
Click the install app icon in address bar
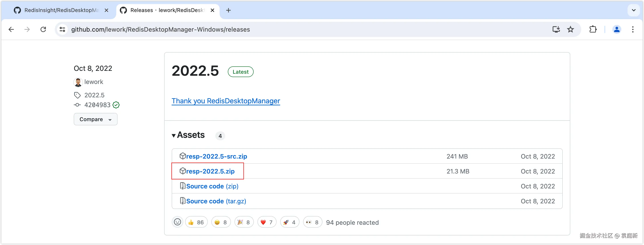point(556,29)
